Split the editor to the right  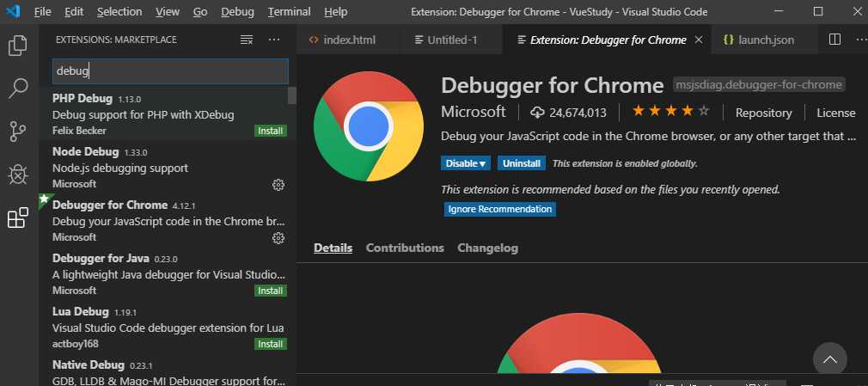[834, 40]
